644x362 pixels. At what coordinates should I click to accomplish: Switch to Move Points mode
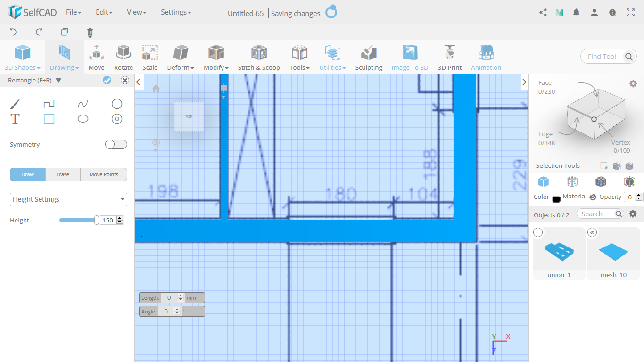tap(104, 174)
